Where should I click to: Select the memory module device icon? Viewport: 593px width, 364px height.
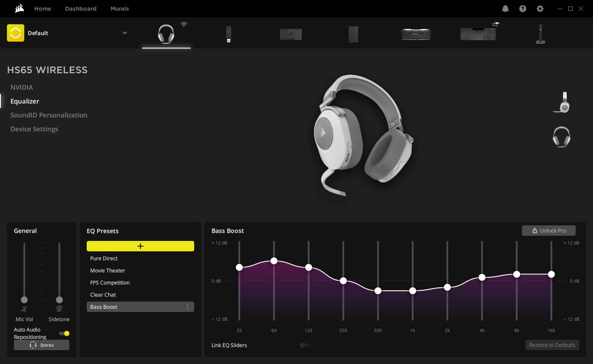(x=415, y=34)
